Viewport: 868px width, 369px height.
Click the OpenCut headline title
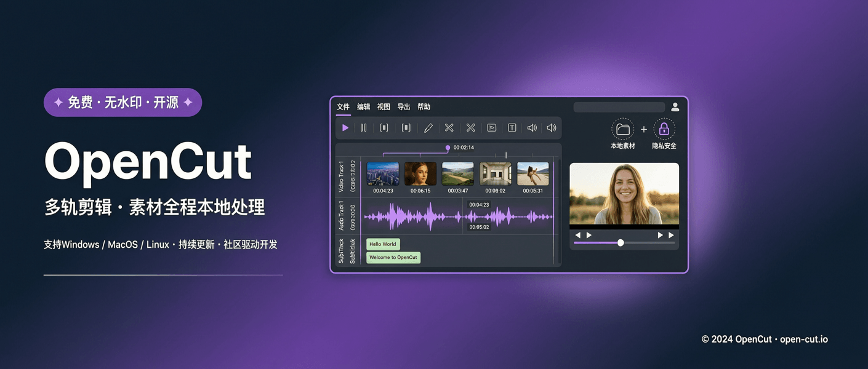(x=148, y=162)
